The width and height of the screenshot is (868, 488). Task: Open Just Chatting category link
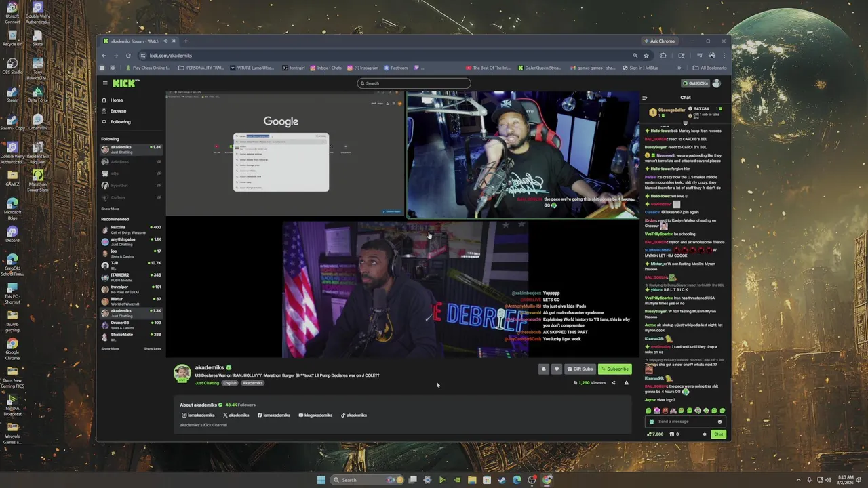[207, 383]
